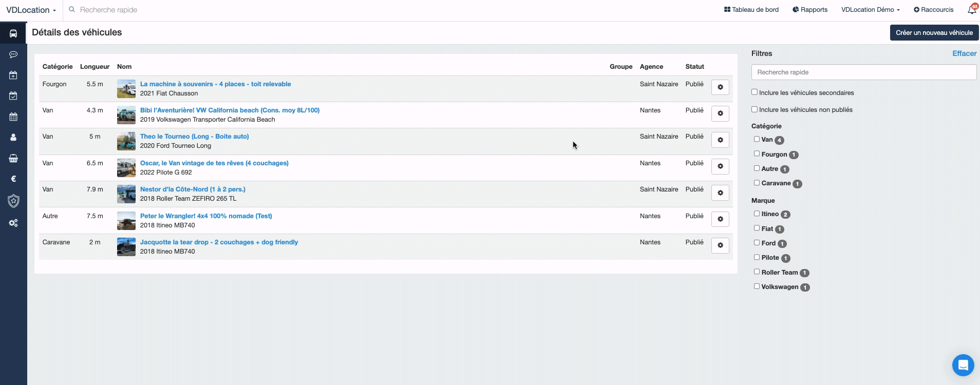
Task: Select the Volkswagen brand filter checkbox
Action: 757,286
